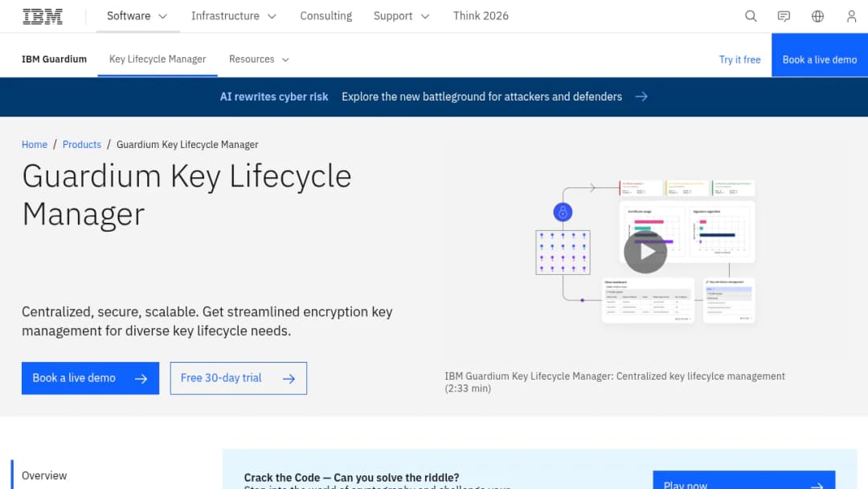Click the IBM Guardium title link
Viewport: 868px width, 489px height.
55,60
